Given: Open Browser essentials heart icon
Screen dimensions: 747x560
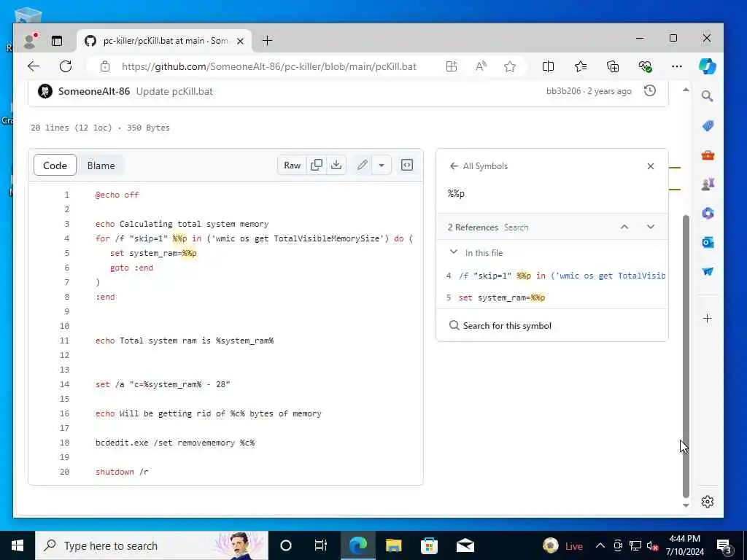Looking at the screenshot, I should (x=645, y=66).
